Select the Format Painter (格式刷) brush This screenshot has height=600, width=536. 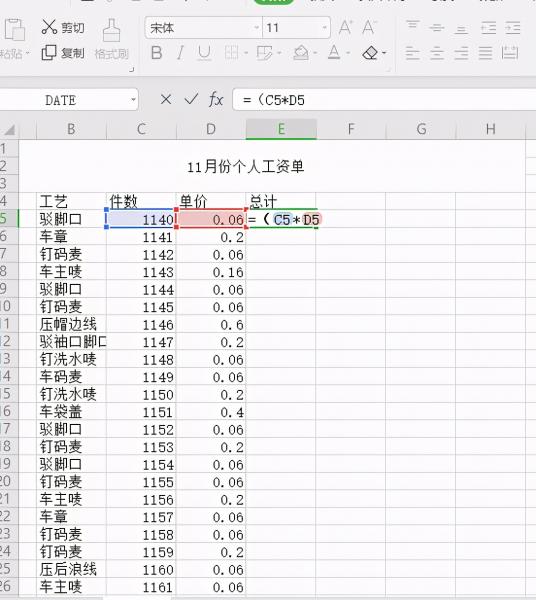coord(111,31)
